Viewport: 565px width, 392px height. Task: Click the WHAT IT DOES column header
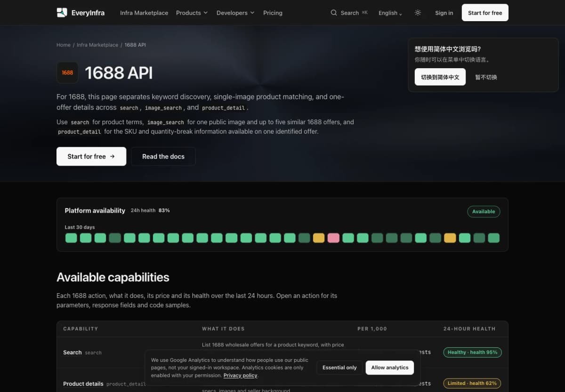click(223, 328)
